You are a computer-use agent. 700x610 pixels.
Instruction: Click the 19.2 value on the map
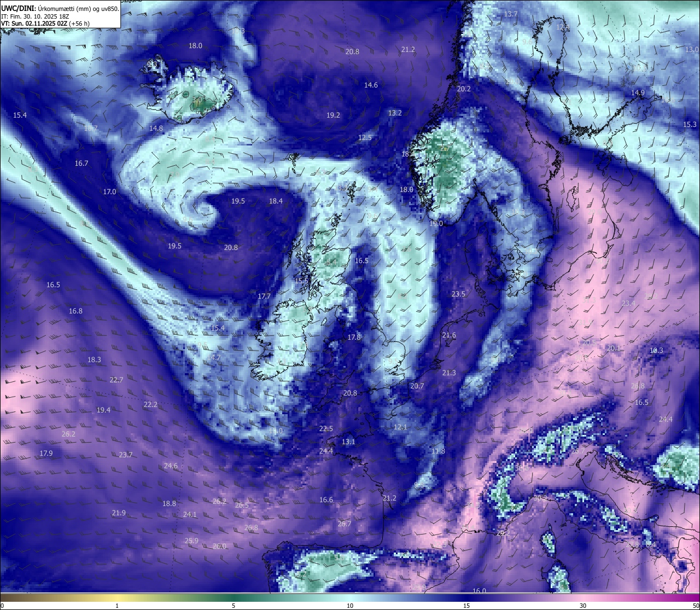click(x=333, y=115)
